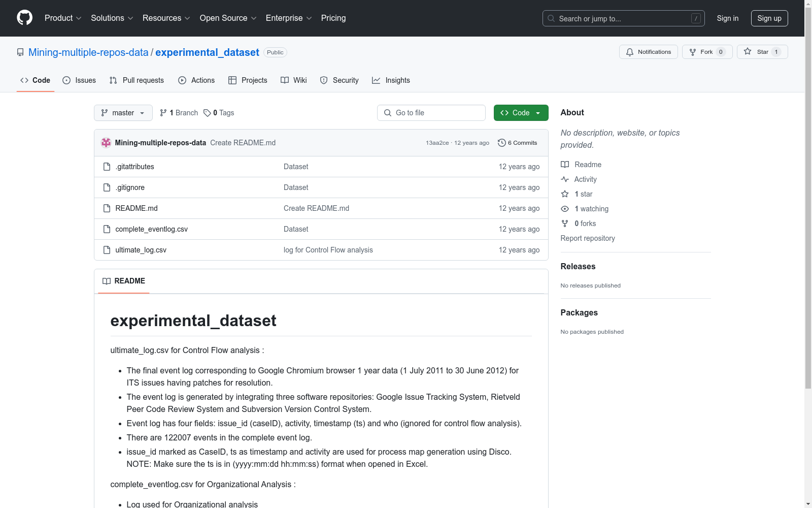The height and width of the screenshot is (508, 812).
Task: Expand the Open Source menu
Action: [x=228, y=18]
